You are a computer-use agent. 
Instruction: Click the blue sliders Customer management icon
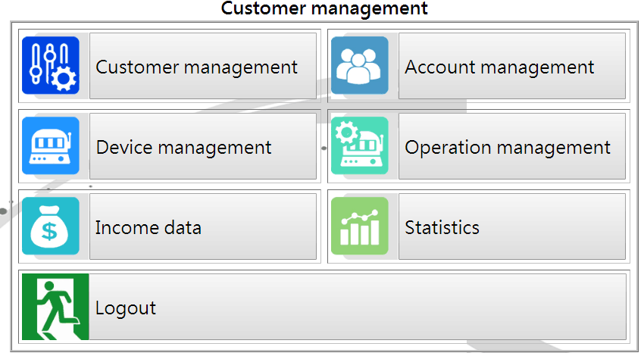[51, 65]
